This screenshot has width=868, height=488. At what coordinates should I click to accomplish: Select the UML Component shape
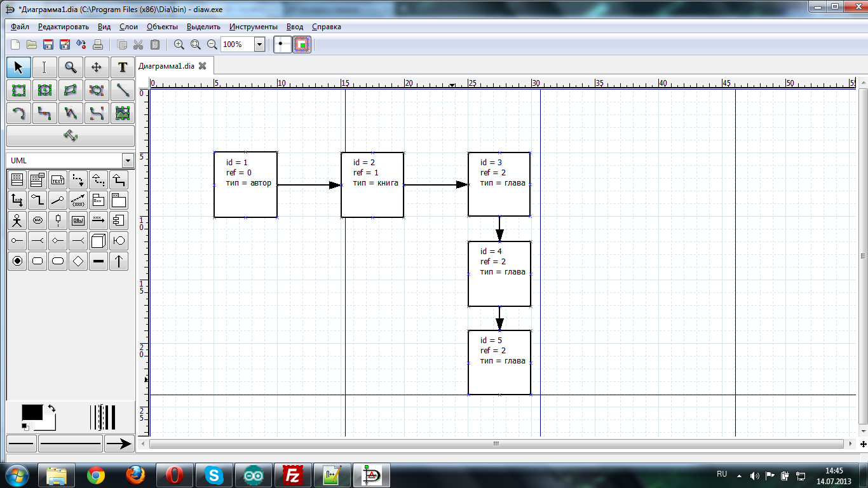118,220
